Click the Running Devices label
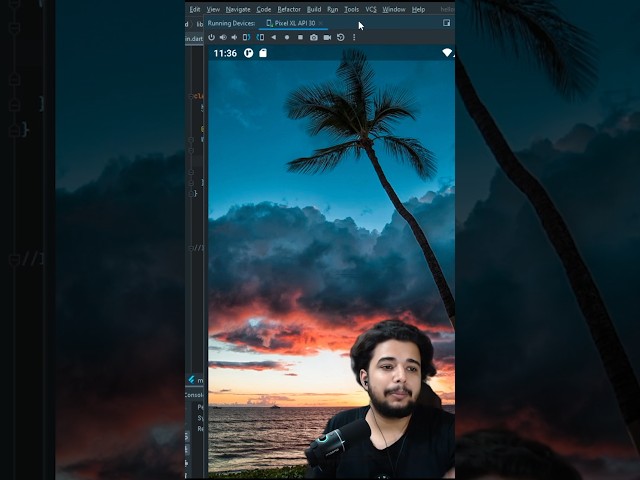This screenshot has width=640, height=480. coord(231,23)
